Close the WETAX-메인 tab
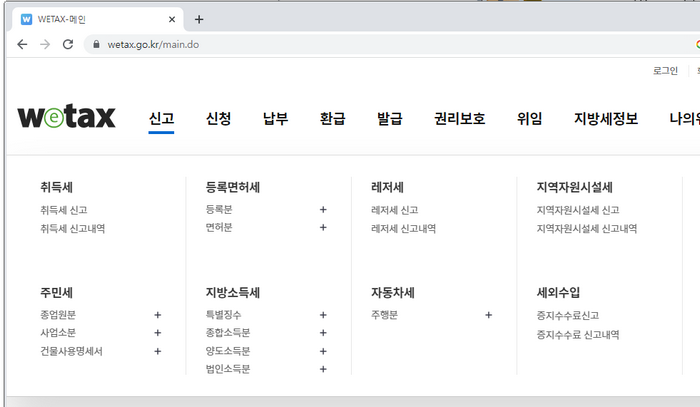700x407 pixels. [x=172, y=19]
